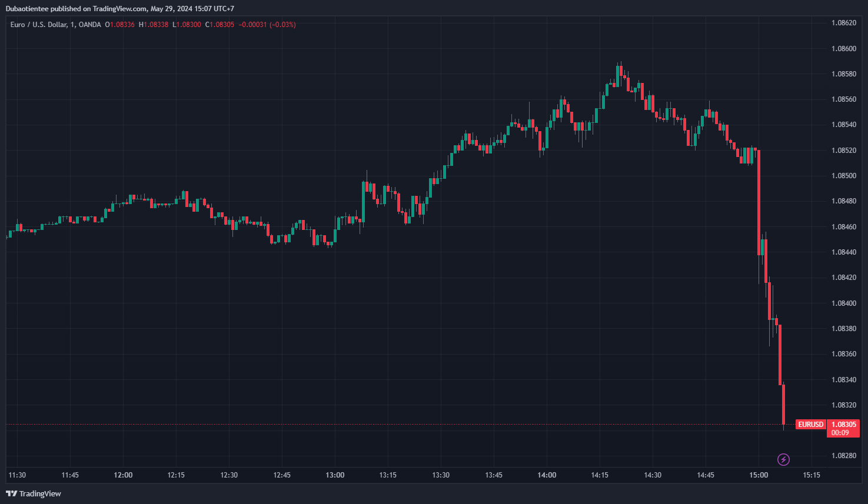868x504 pixels.
Task: Click the current price label 1.08305
Action: tap(843, 425)
